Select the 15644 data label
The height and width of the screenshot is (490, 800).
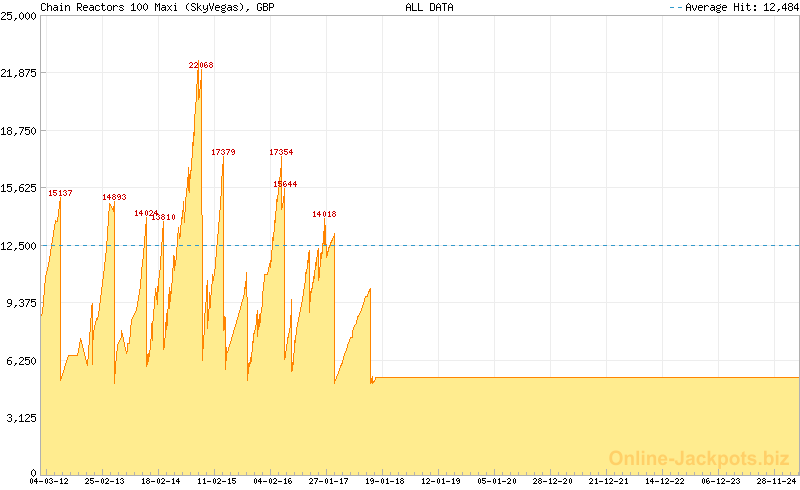tap(285, 184)
